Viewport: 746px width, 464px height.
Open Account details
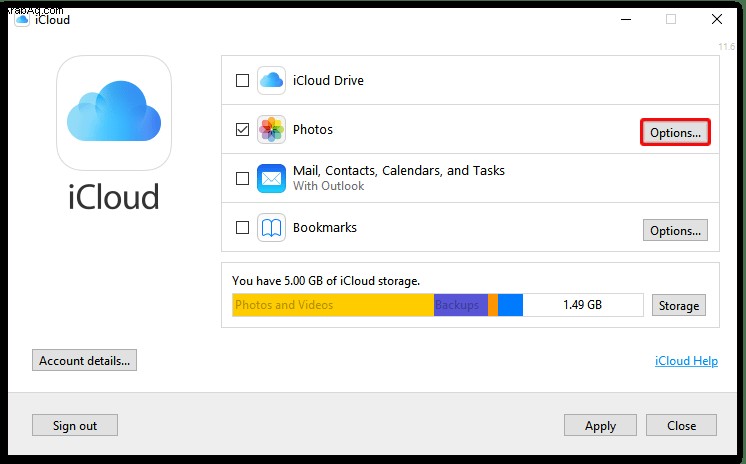click(84, 360)
